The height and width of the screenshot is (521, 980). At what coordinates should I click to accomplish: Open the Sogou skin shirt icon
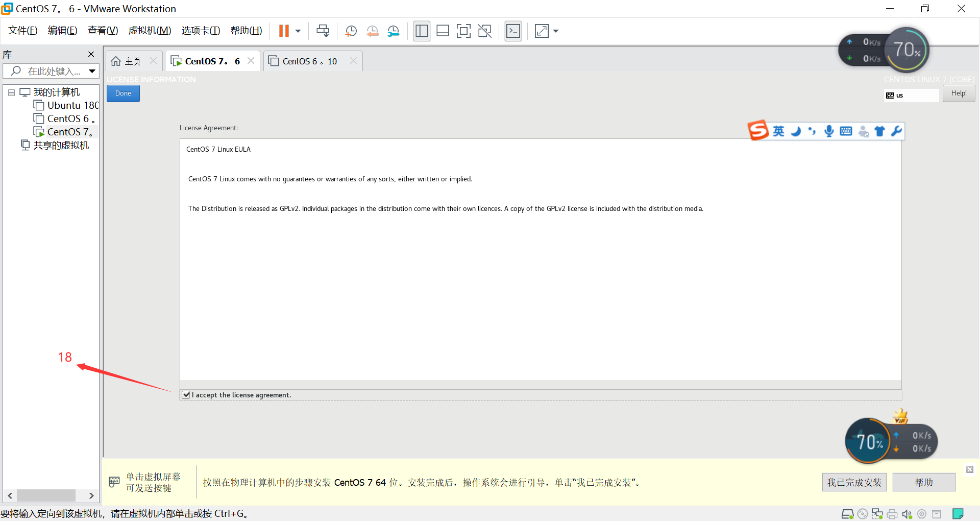coord(879,131)
